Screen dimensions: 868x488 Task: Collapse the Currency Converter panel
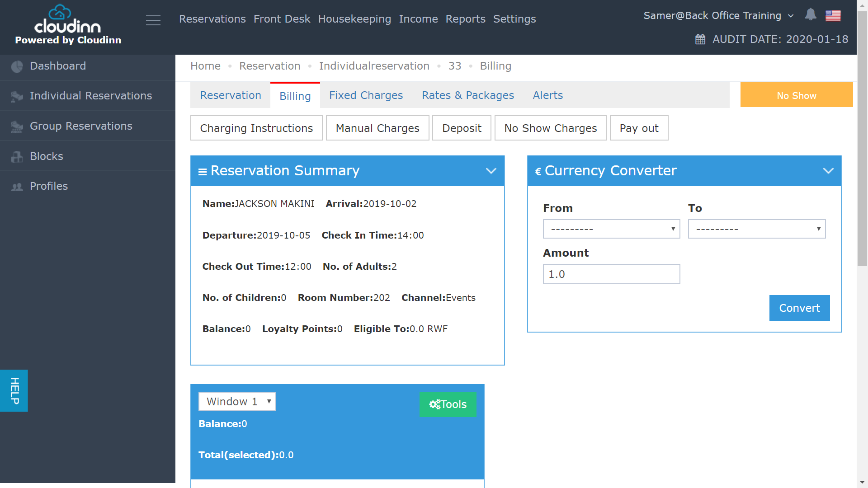pyautogui.click(x=828, y=171)
